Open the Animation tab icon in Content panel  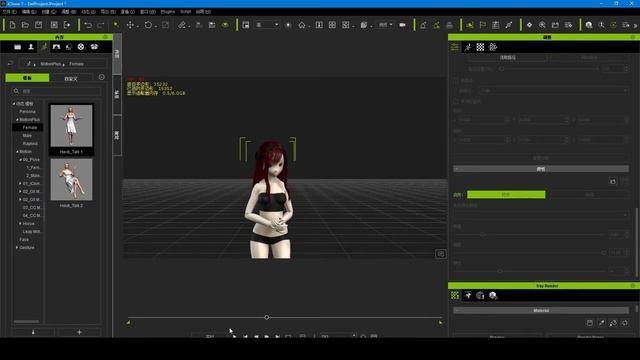point(44,47)
